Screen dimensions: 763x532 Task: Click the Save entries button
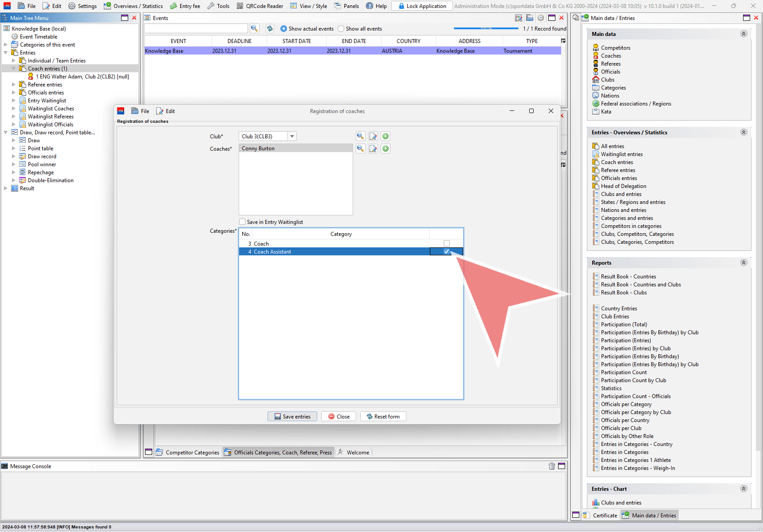[x=292, y=416]
